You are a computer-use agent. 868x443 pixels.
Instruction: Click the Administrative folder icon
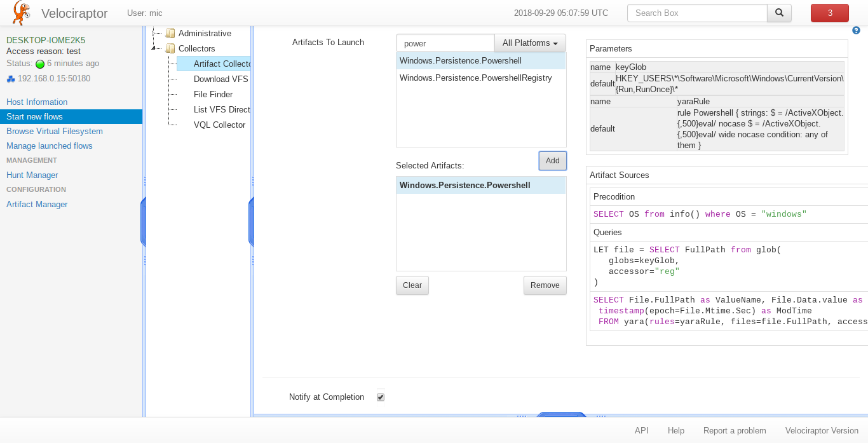(x=170, y=33)
